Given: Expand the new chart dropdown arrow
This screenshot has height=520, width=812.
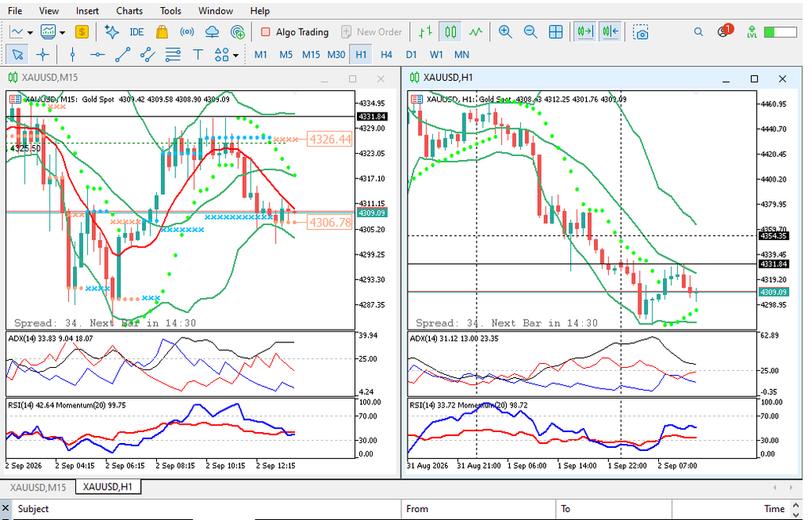Looking at the screenshot, I should point(30,32).
